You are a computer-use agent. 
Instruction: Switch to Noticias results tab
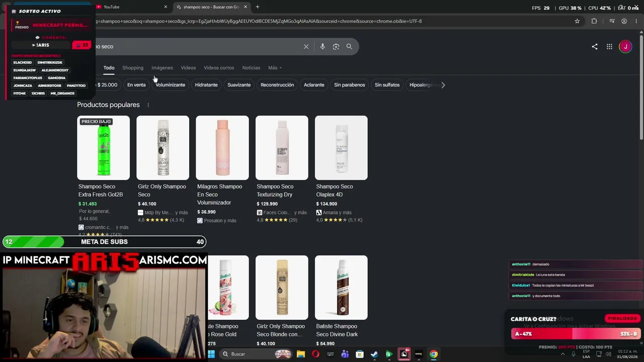click(x=251, y=68)
